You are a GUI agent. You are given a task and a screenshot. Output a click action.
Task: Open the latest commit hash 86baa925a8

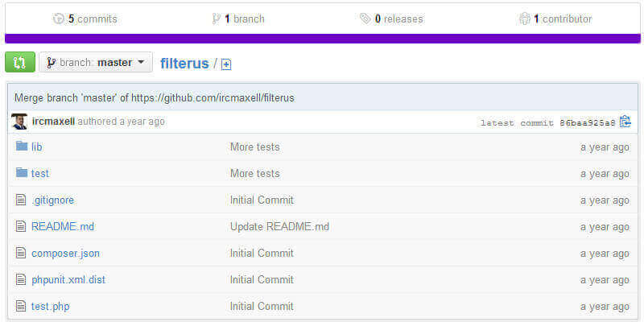pyautogui.click(x=588, y=122)
